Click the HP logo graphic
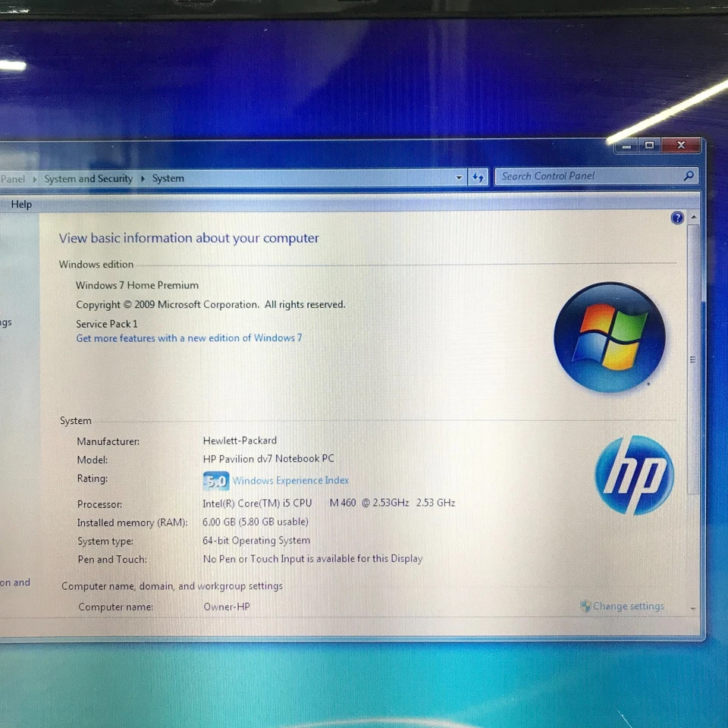 634,476
